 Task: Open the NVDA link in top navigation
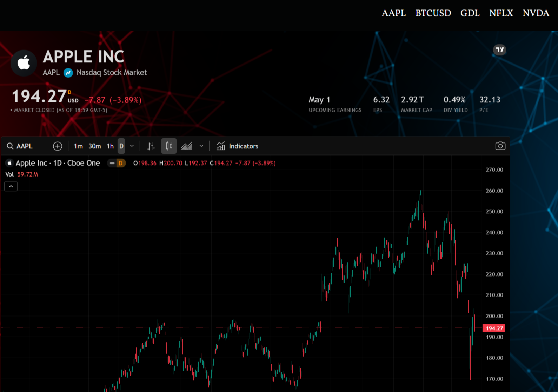click(x=536, y=13)
